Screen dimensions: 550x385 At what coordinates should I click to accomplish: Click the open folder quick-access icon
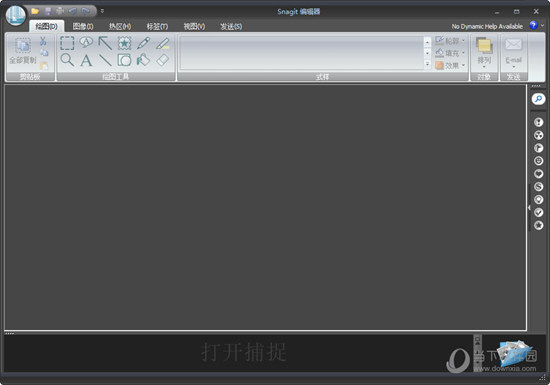(35, 11)
